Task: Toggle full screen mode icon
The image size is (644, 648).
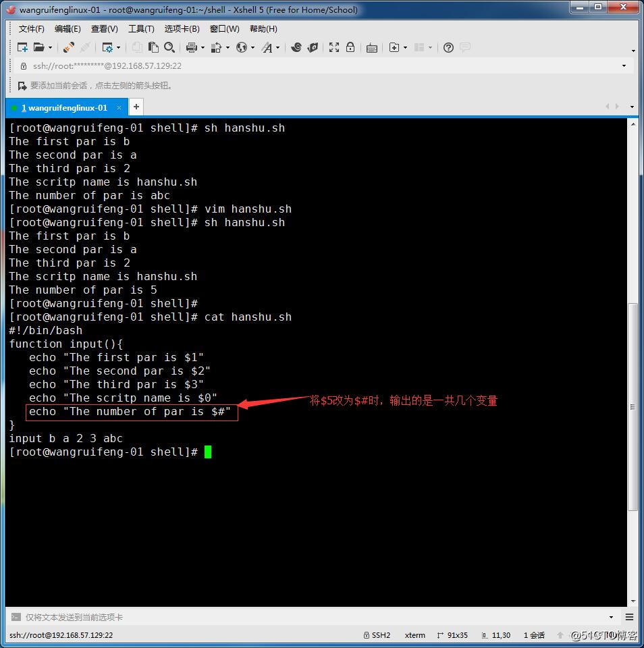Action: click(x=334, y=47)
